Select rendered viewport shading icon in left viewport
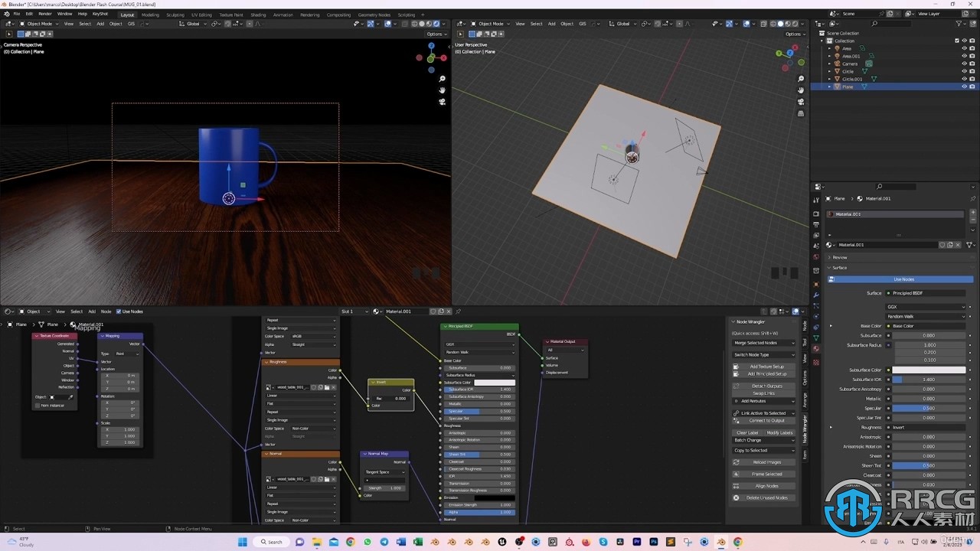980x551 pixels. coord(436,24)
